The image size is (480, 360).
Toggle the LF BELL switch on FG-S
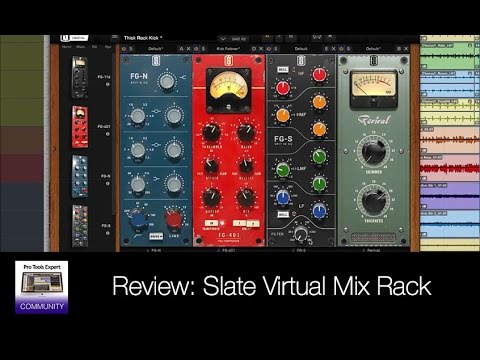coord(283,214)
